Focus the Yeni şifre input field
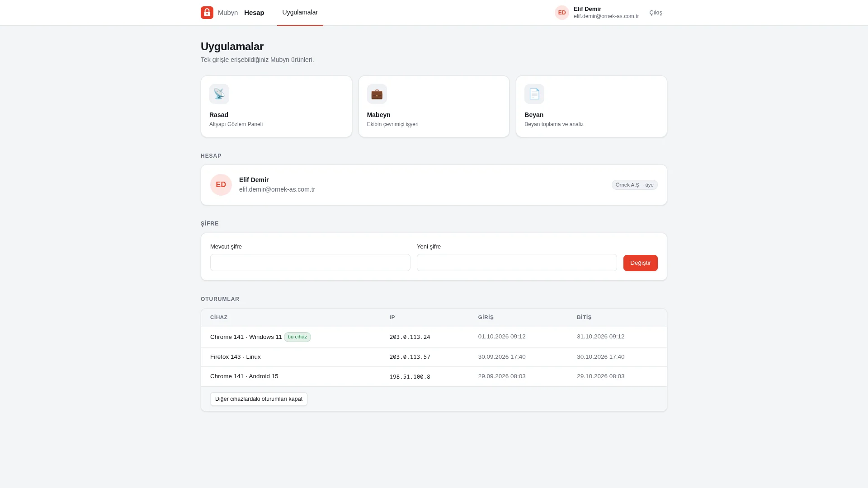 click(x=517, y=263)
